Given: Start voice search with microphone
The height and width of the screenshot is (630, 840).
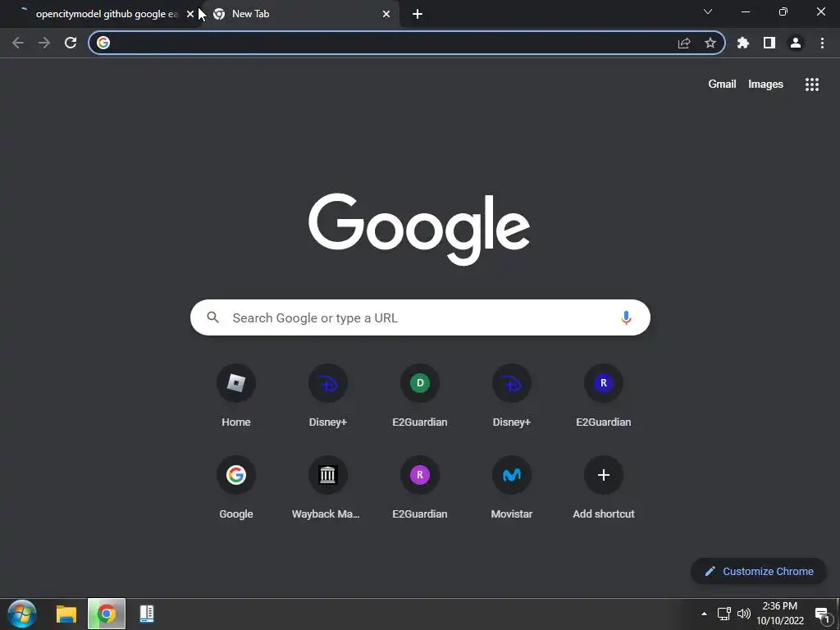Looking at the screenshot, I should (x=626, y=317).
